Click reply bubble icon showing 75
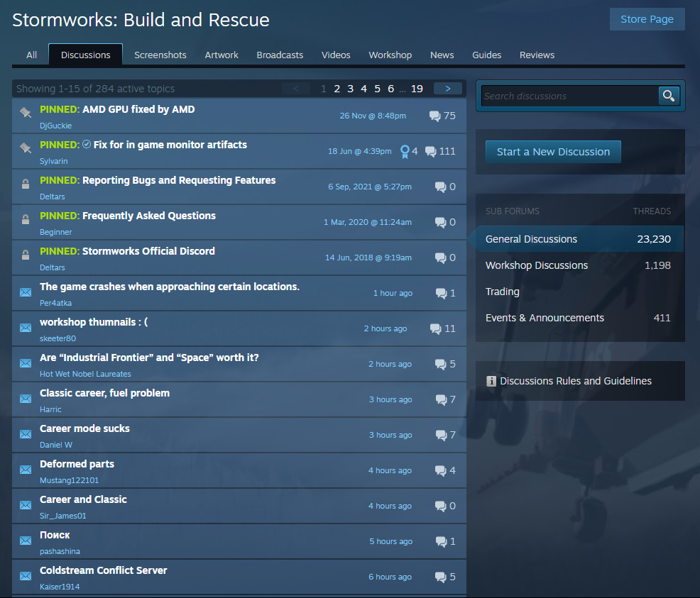Image resolution: width=700 pixels, height=598 pixels. (x=434, y=116)
